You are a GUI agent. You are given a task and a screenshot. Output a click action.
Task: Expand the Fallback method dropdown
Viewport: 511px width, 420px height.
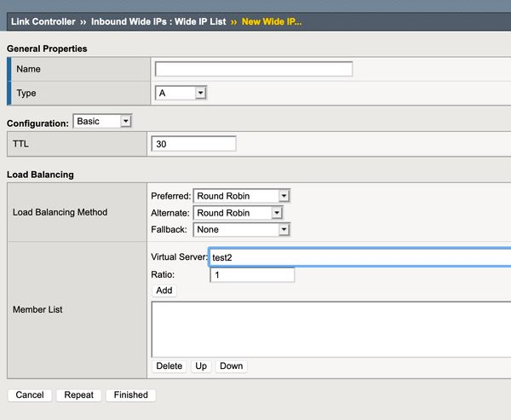coord(242,230)
